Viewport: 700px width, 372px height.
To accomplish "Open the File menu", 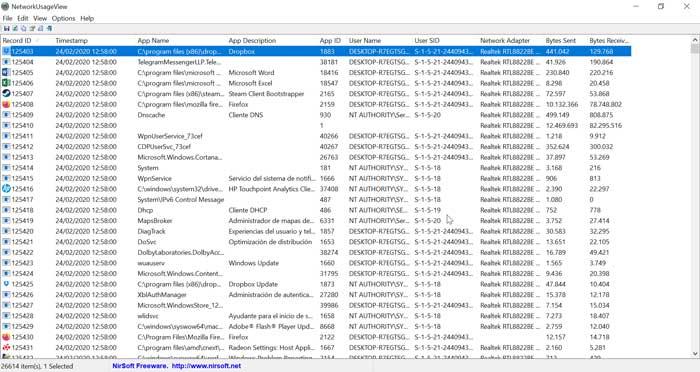I will coord(7,18).
